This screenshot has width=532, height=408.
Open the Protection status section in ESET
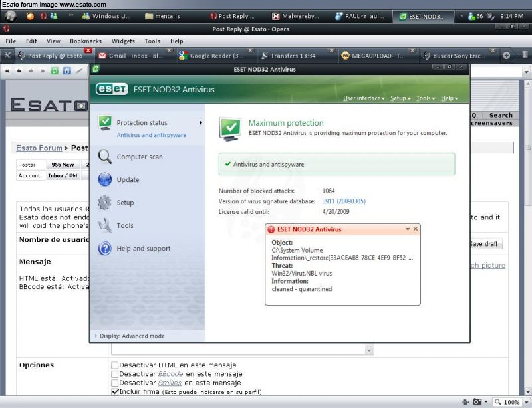142,123
